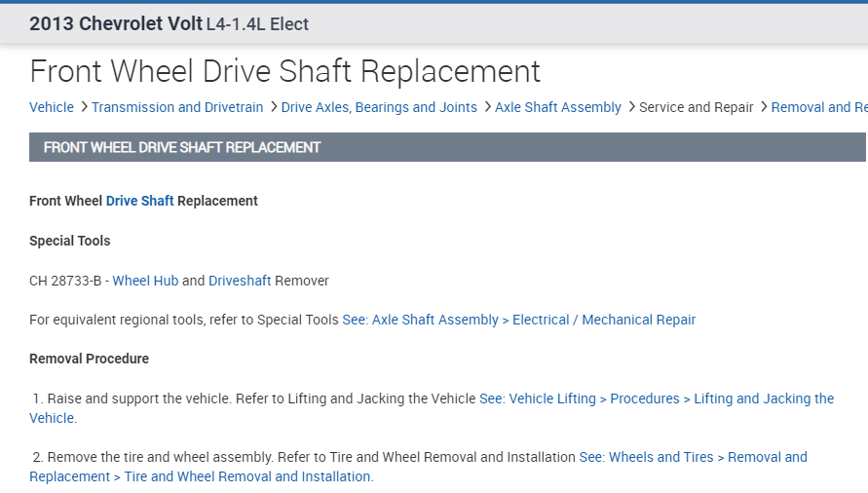The height and width of the screenshot is (493, 868).
Task: Click the chevron right after Vehicle breadcrumb
Action: point(84,107)
